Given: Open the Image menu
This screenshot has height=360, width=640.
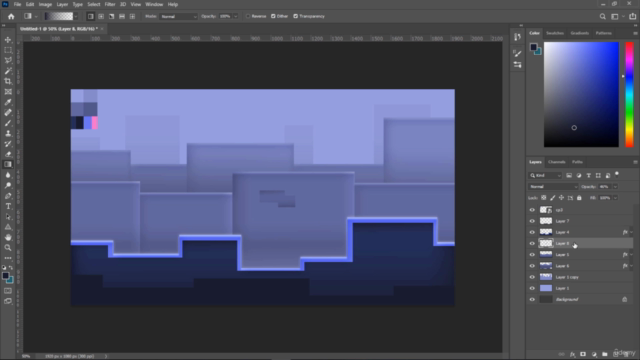Looking at the screenshot, I should (x=45, y=4).
